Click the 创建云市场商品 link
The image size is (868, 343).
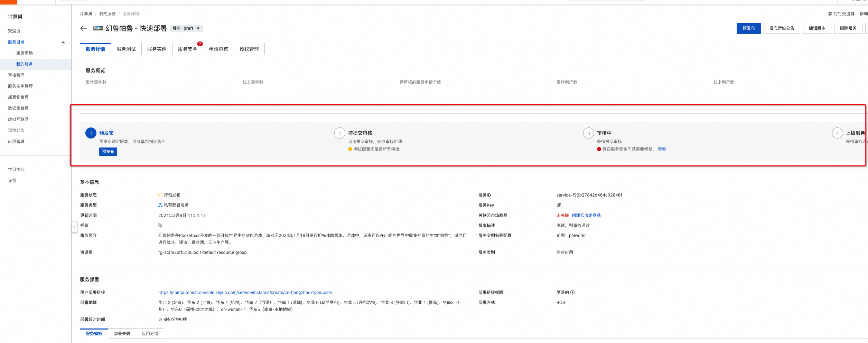click(586, 216)
